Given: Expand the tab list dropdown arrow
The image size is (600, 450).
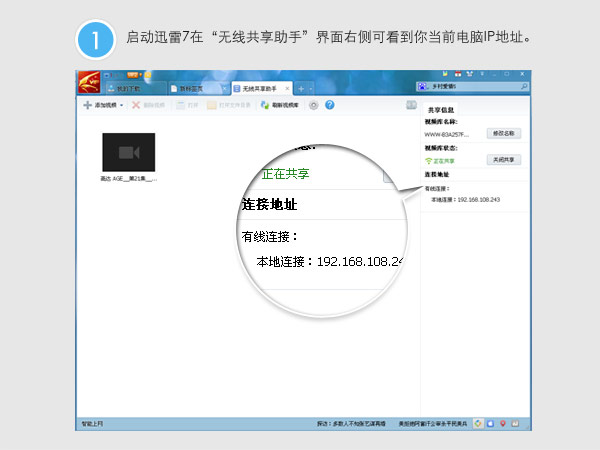Looking at the screenshot, I should coord(313,89).
